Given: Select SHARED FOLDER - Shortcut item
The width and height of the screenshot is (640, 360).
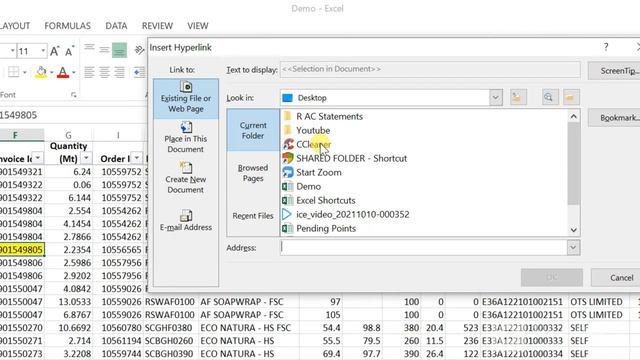Looking at the screenshot, I should (x=344, y=158).
